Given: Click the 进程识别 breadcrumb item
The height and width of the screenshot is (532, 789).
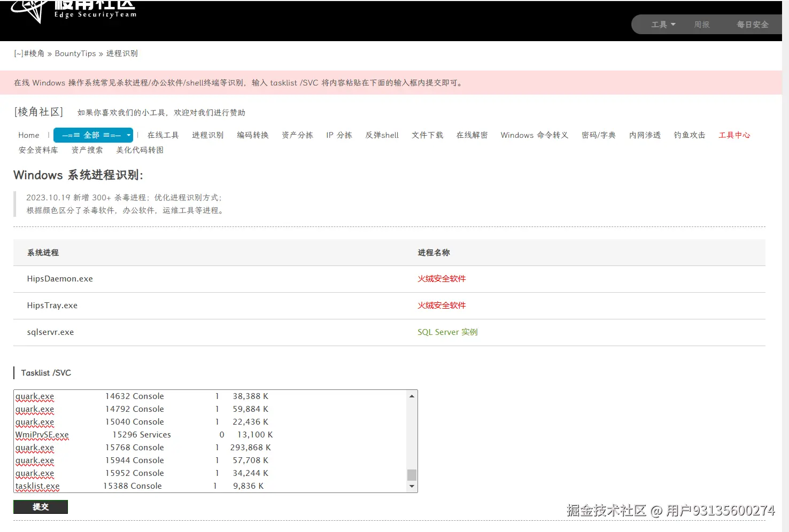Looking at the screenshot, I should point(122,53).
